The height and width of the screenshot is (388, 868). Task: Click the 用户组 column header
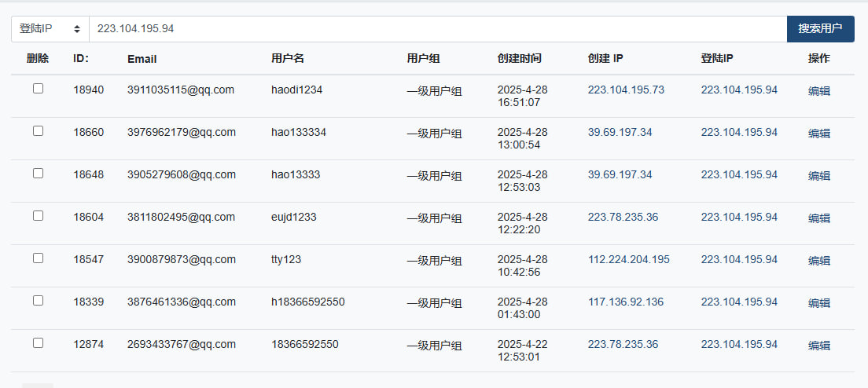click(x=424, y=59)
